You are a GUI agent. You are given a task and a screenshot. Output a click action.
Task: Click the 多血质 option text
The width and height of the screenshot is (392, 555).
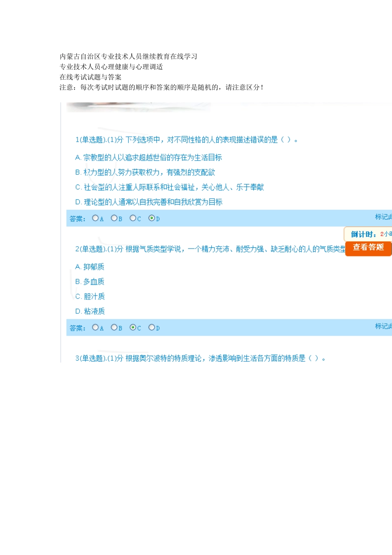point(94,282)
